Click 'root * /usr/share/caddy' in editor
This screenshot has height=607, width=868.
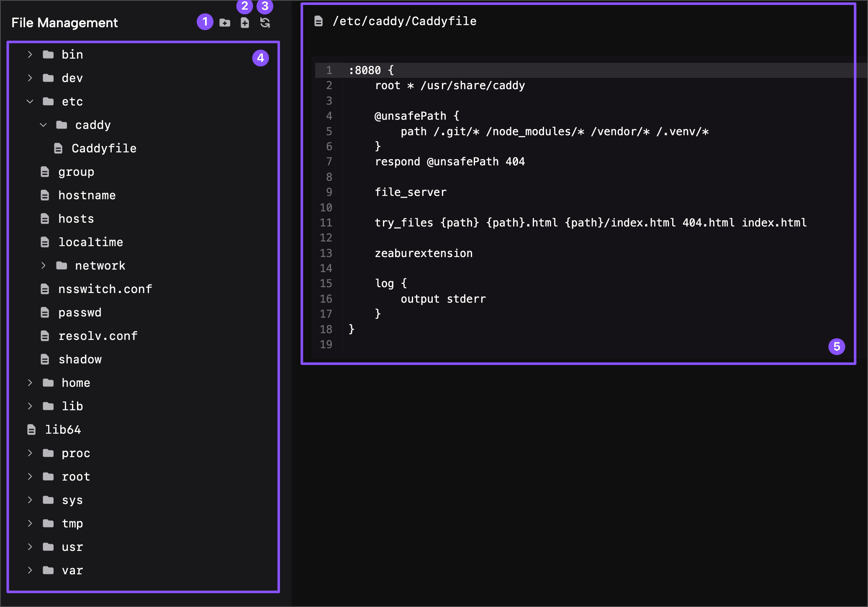(x=450, y=85)
